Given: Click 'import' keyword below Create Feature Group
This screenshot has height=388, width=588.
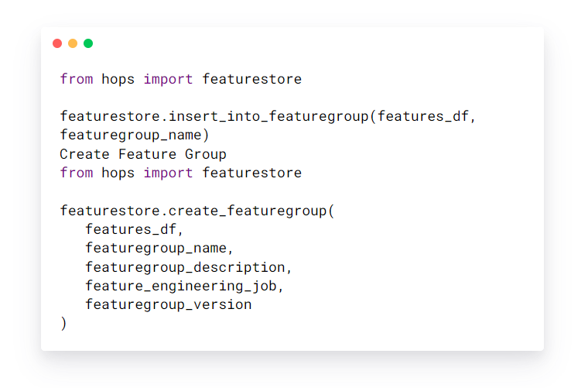Looking at the screenshot, I should 169,173.
